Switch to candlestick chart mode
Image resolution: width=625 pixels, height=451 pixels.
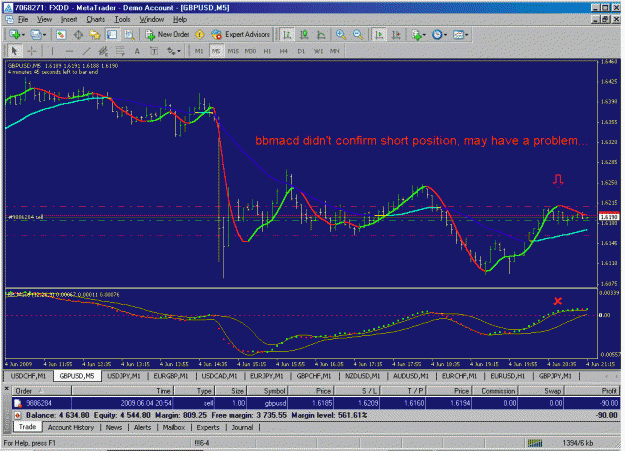pyautogui.click(x=304, y=35)
